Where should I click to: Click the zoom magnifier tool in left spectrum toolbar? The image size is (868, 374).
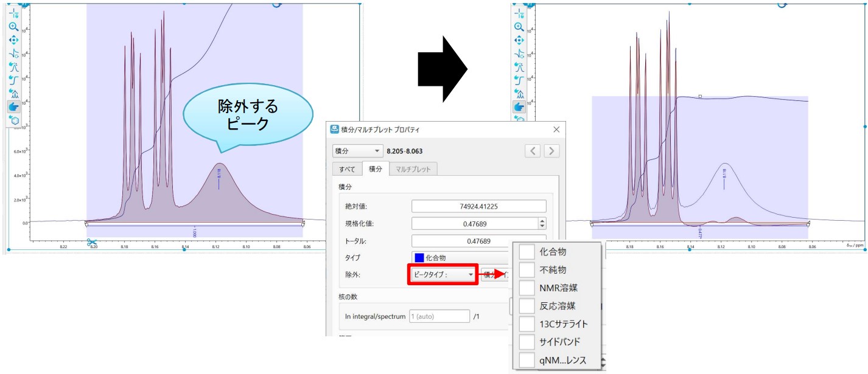click(x=13, y=26)
